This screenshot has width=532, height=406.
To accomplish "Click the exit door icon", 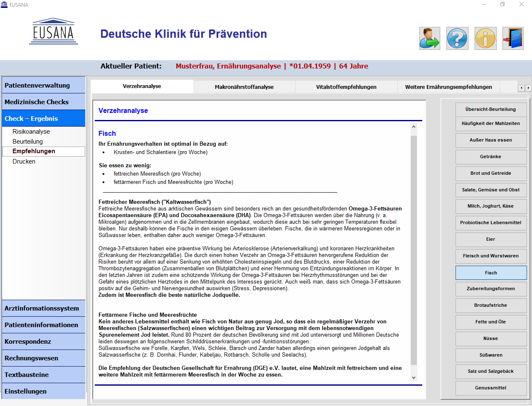I will click(x=513, y=39).
